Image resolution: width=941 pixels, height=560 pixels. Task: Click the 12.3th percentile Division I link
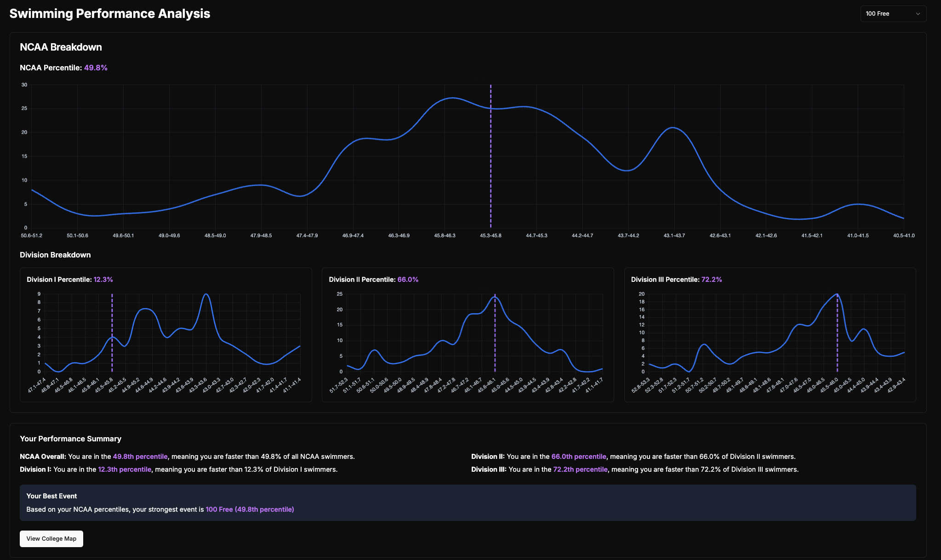tap(125, 469)
